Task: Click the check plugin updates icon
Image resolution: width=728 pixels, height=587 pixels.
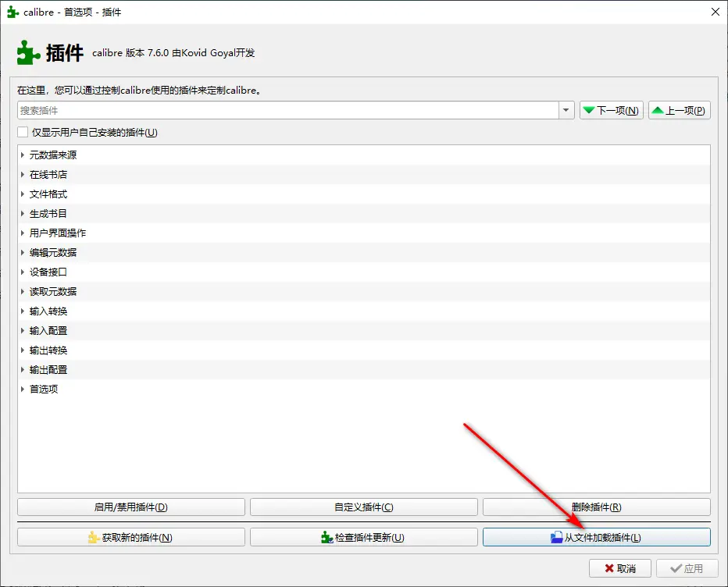Action: (327, 538)
